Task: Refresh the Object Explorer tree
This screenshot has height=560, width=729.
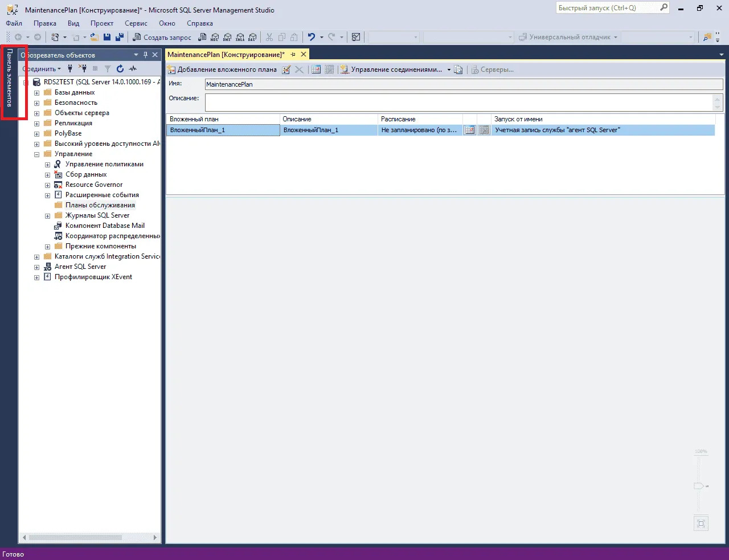Action: point(120,69)
